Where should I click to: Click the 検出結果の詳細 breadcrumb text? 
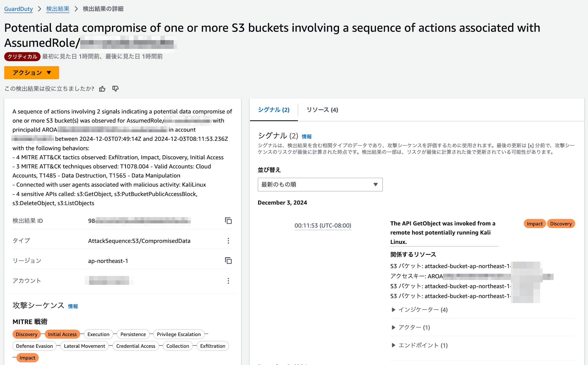[103, 9]
